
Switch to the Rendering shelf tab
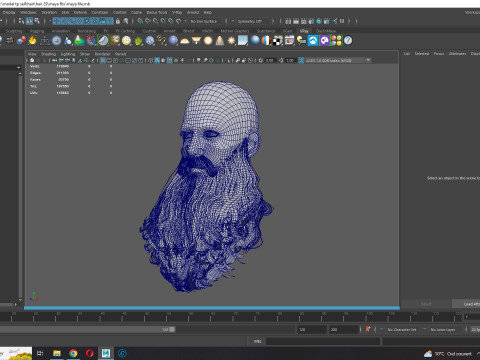(x=87, y=31)
